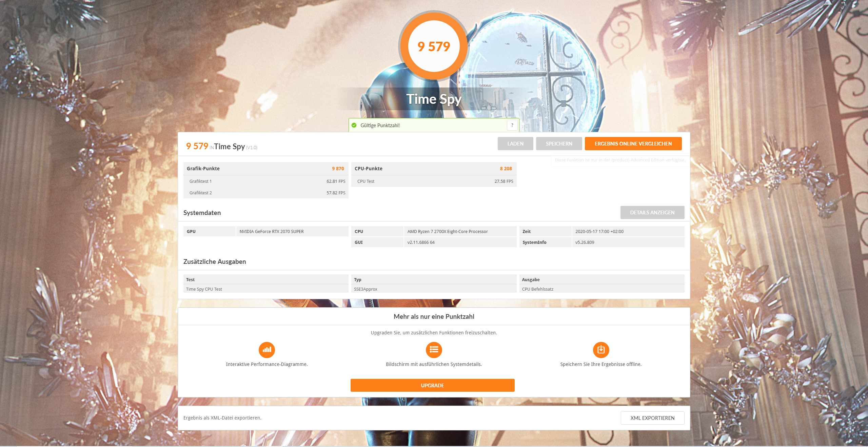
Task: Click the orange 9 579 score circle
Action: (434, 46)
